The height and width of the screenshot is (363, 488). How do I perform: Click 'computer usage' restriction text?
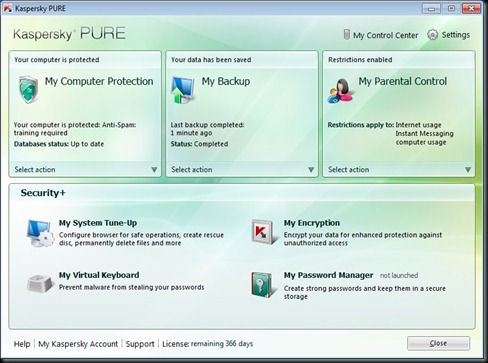tap(421, 142)
